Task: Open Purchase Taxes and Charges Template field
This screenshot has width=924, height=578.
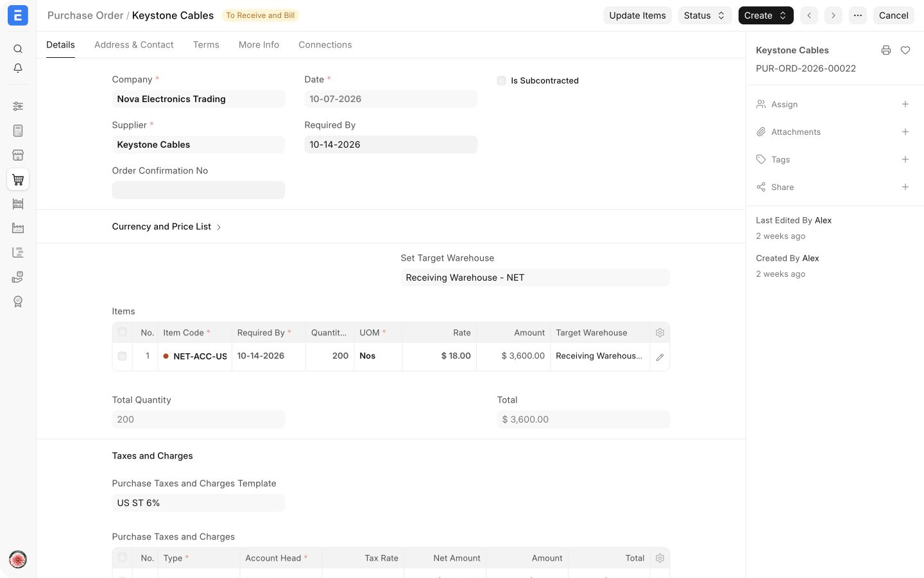Action: tap(198, 503)
